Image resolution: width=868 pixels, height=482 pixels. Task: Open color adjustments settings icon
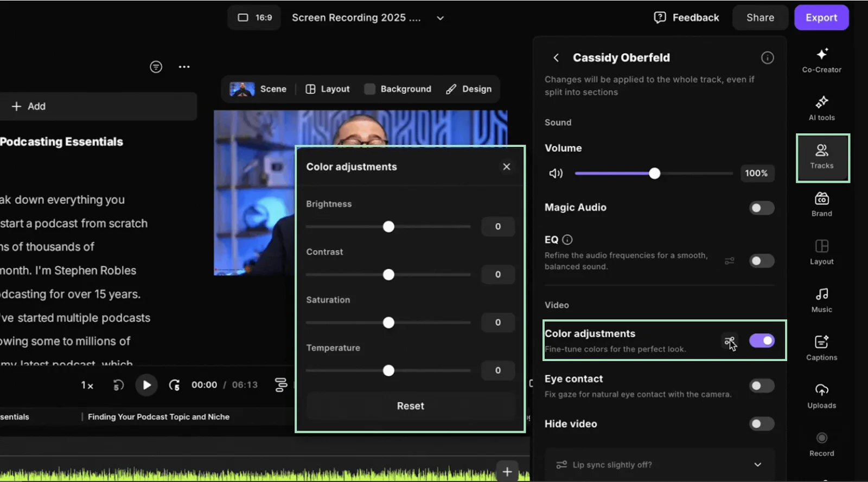tap(730, 341)
